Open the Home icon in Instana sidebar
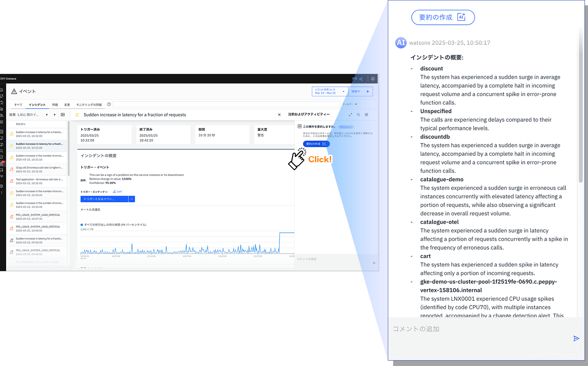 (2, 90)
